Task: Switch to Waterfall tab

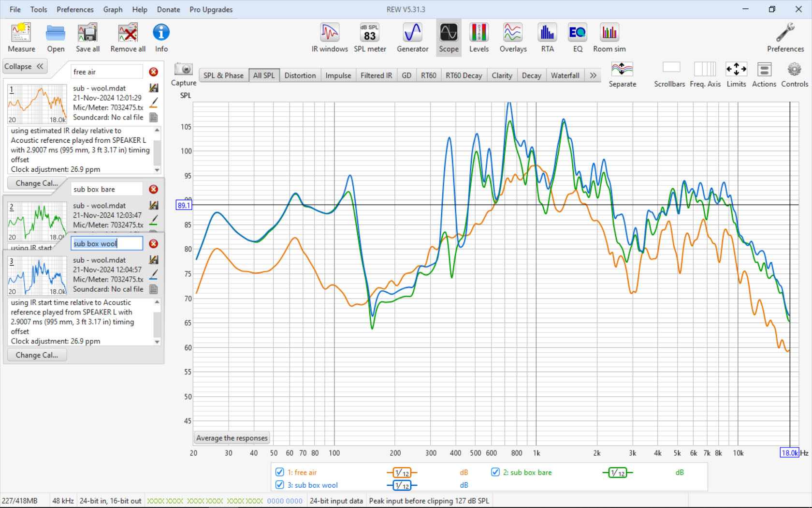Action: pos(565,75)
